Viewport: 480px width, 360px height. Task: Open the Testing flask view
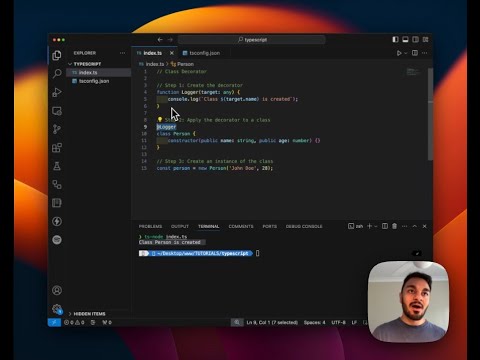pos(57,166)
